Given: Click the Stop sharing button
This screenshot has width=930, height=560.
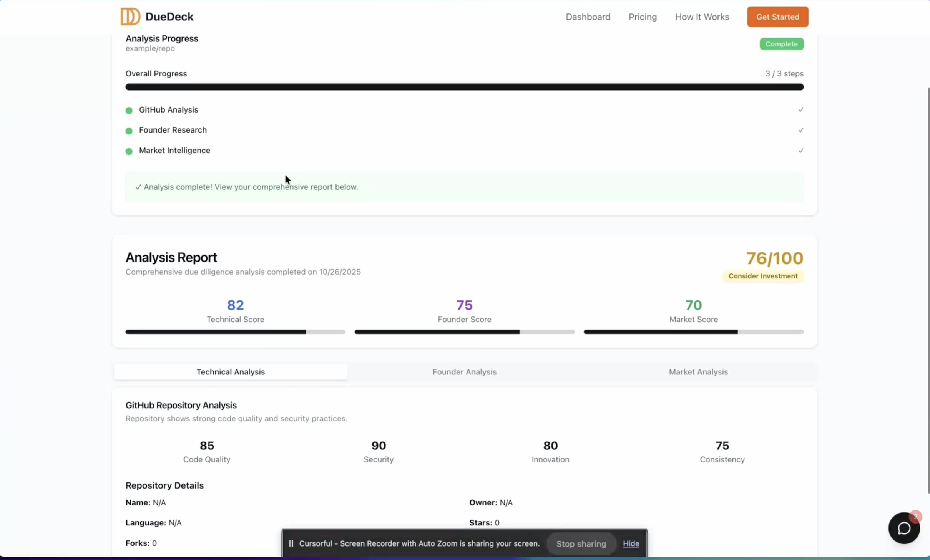Looking at the screenshot, I should (581, 544).
